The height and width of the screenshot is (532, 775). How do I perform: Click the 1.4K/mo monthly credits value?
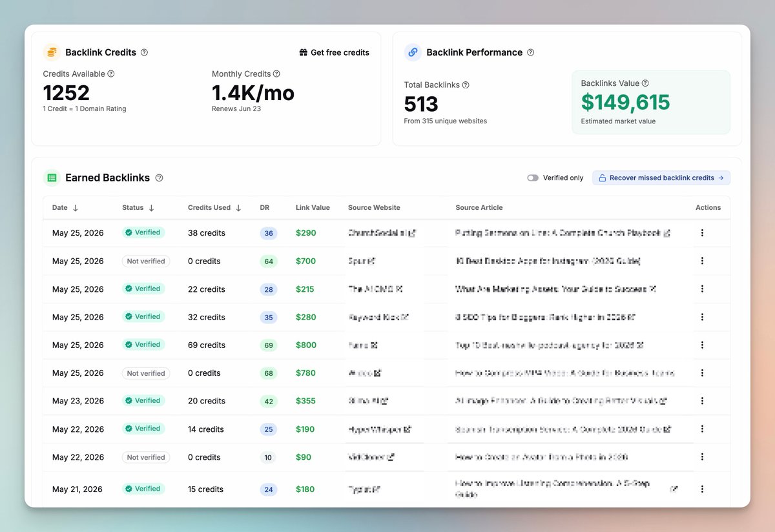pos(253,93)
